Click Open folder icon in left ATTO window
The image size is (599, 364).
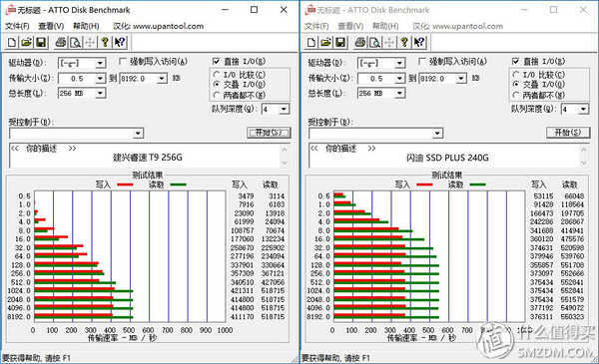[26, 42]
